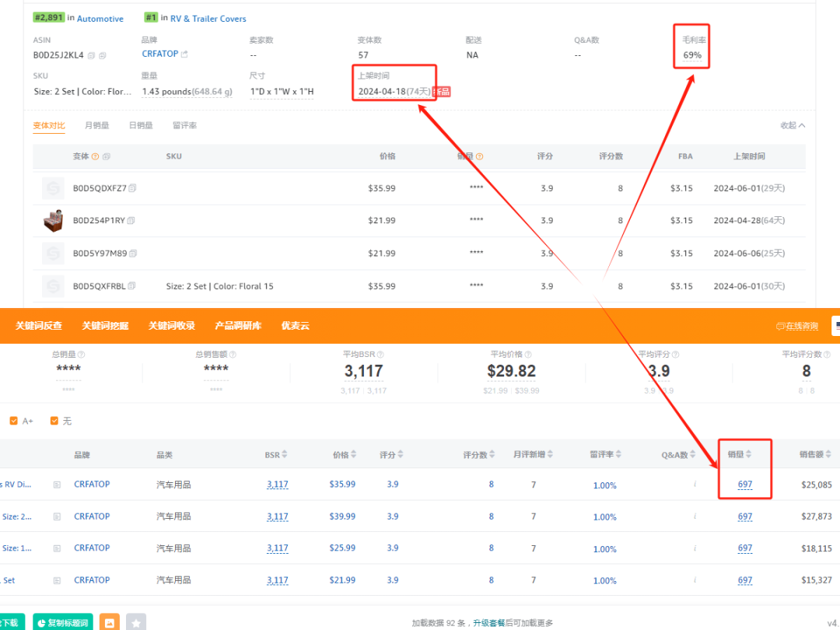Click BSR value 3,117 in the $39.99 row
Image resolution: width=840 pixels, height=630 pixels.
tap(278, 516)
